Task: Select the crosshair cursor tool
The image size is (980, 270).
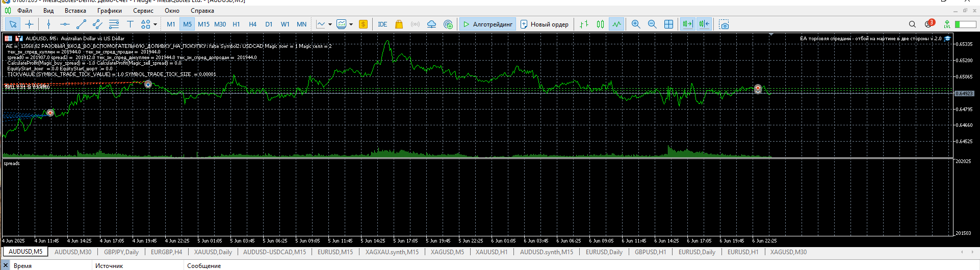Action: [29, 24]
